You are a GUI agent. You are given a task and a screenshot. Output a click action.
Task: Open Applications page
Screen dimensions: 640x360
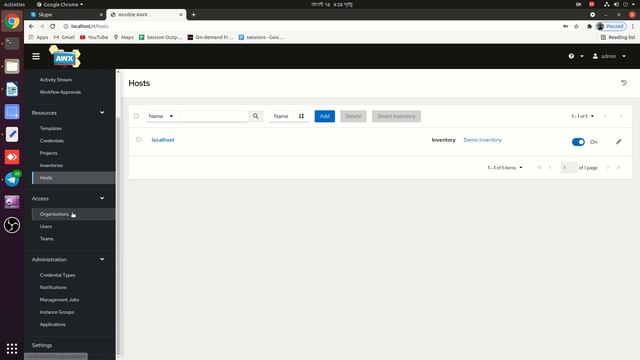[53, 324]
